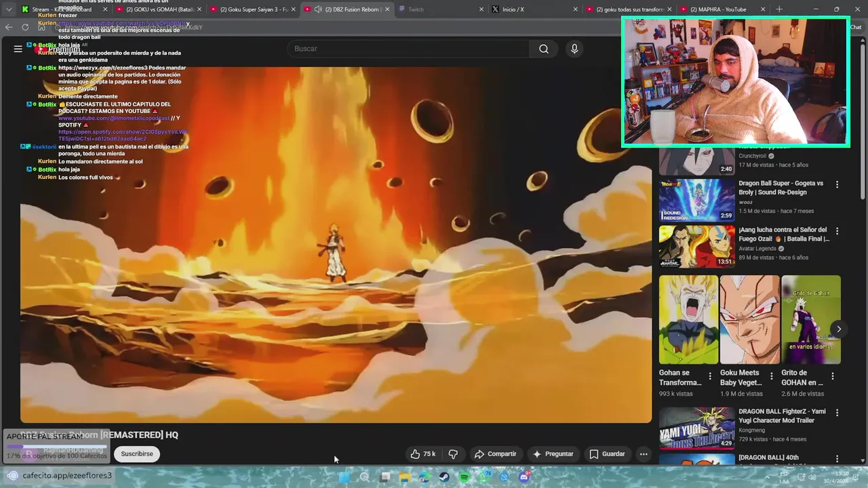The image size is (868, 488).
Task: Click cafecito.app/ezeeflores3 overlay text
Action: [67, 476]
